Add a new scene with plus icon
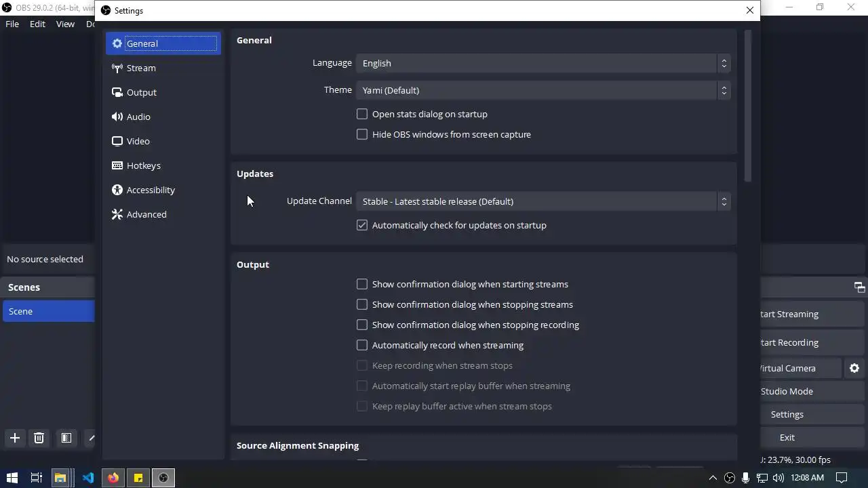Viewport: 868px width, 488px height. [15, 438]
